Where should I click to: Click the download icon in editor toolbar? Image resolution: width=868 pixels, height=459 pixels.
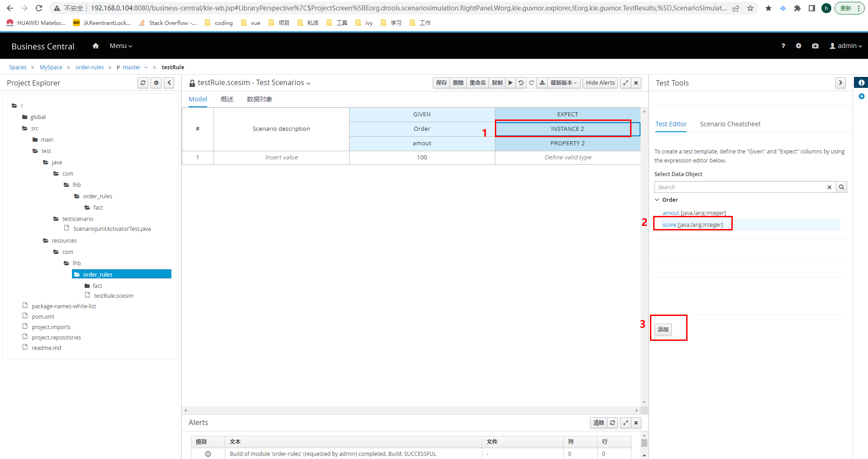point(542,83)
